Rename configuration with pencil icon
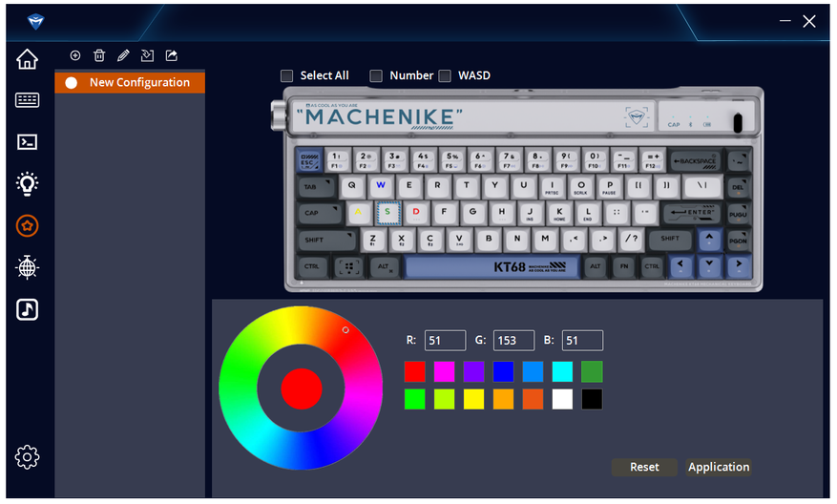 click(x=123, y=55)
